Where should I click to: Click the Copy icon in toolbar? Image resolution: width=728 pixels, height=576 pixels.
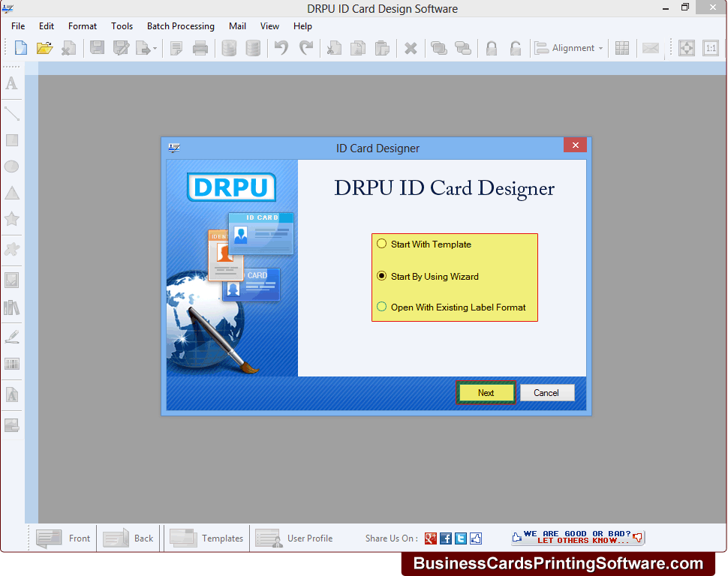pos(357,48)
